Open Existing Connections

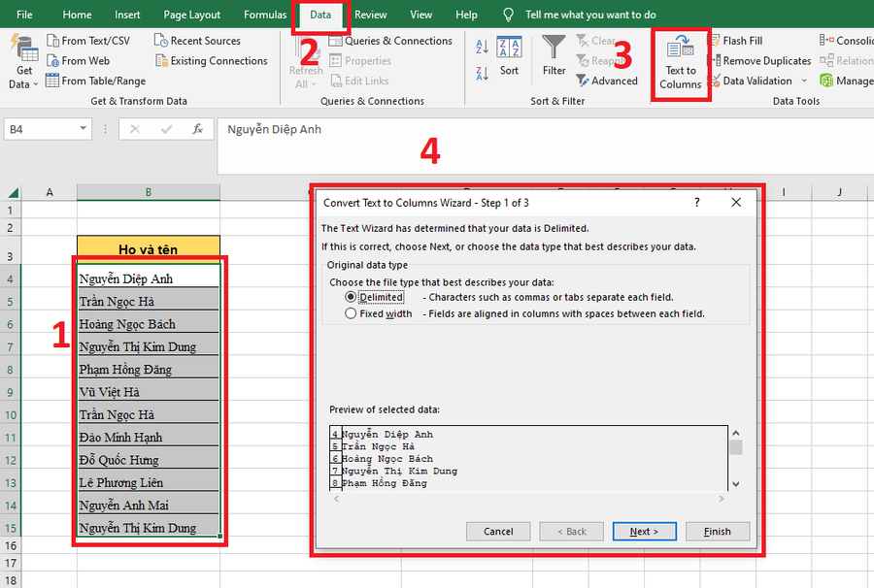212,61
